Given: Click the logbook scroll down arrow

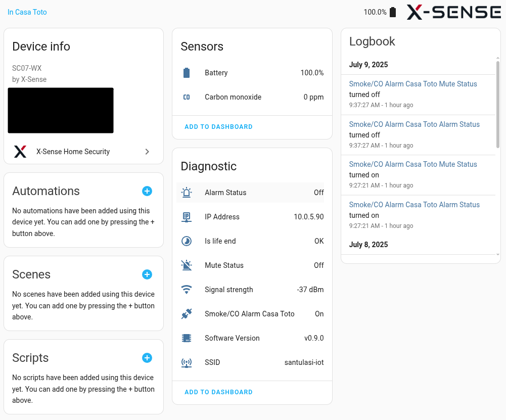Looking at the screenshot, I should [x=498, y=255].
